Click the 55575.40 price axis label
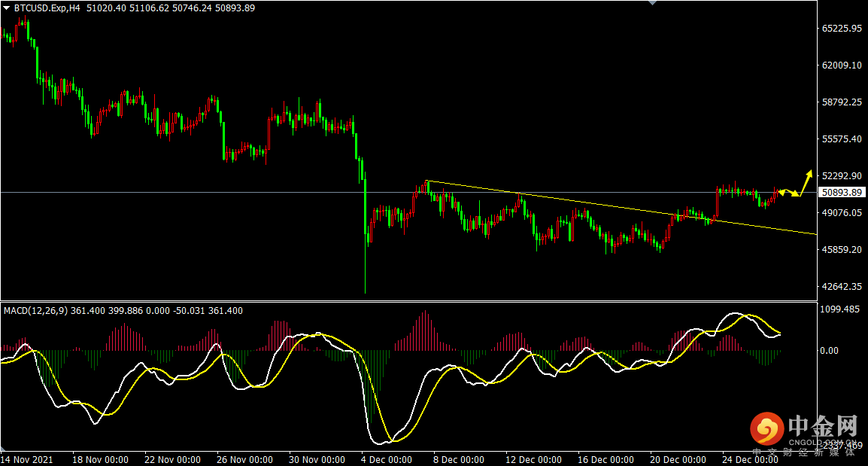The width and height of the screenshot is (868, 466). [x=842, y=139]
